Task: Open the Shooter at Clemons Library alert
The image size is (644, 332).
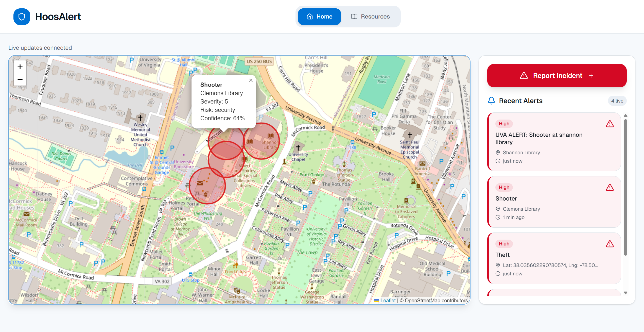Action: coord(554,202)
